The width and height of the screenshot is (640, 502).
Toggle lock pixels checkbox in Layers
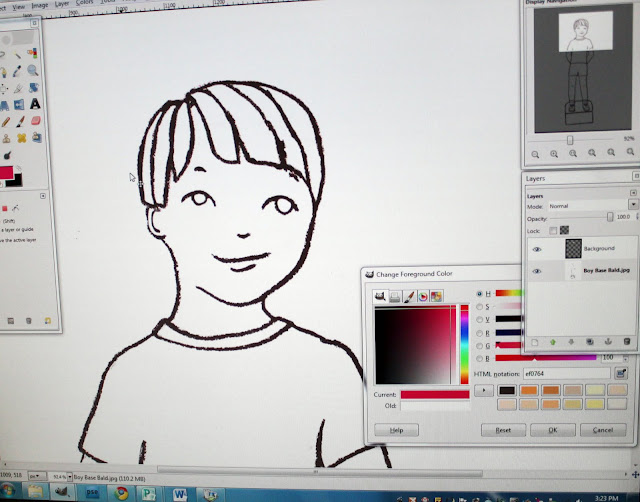[x=553, y=231]
